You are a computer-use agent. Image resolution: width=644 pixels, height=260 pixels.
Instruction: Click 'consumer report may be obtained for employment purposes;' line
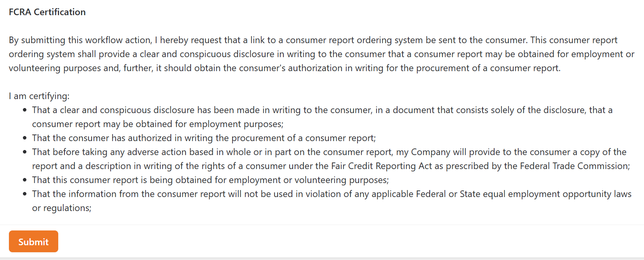pos(158,124)
